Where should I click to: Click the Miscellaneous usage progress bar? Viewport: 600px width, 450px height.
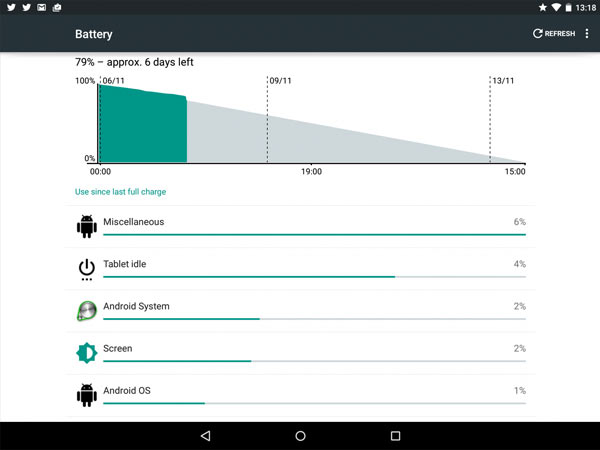300,235
